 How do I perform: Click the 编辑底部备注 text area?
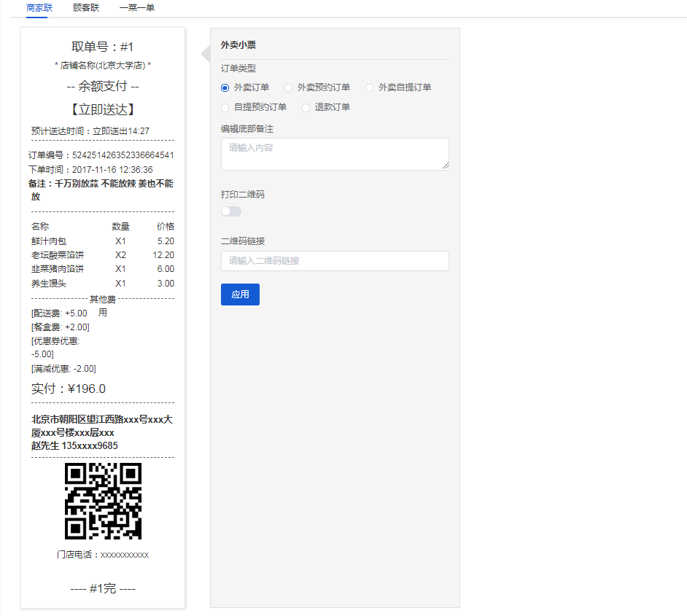coord(335,154)
